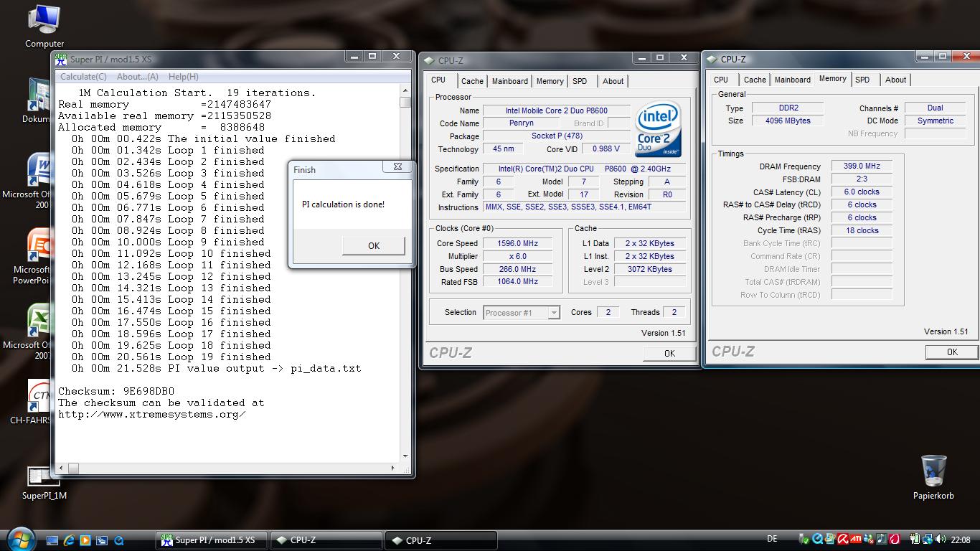Click the Size value 4096 MBytes

point(787,121)
